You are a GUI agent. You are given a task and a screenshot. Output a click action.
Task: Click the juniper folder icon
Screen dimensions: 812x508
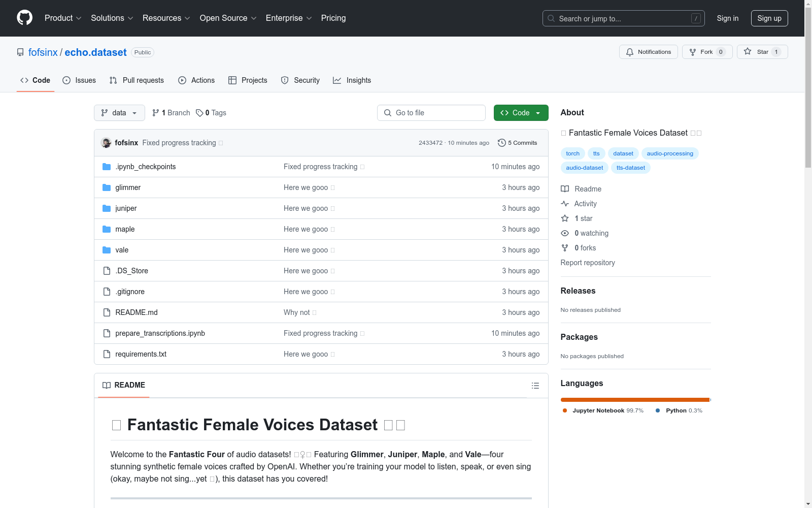pyautogui.click(x=107, y=208)
